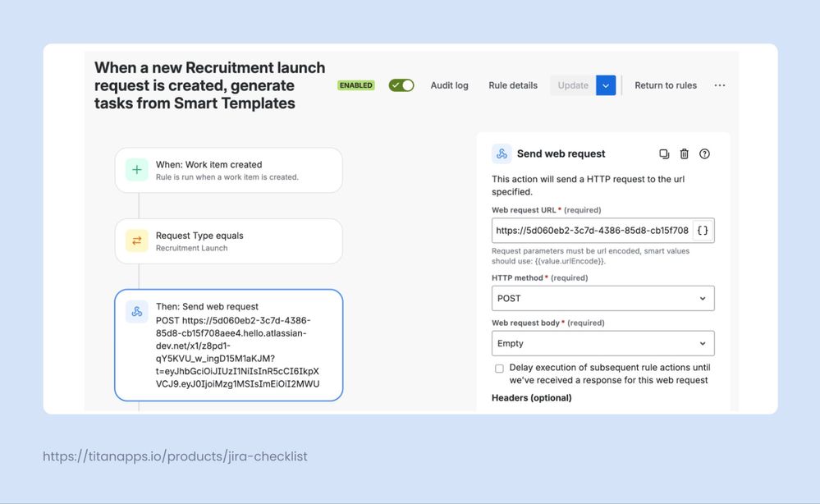
Task: Insert smart value using curly braces icon
Action: [x=703, y=231]
